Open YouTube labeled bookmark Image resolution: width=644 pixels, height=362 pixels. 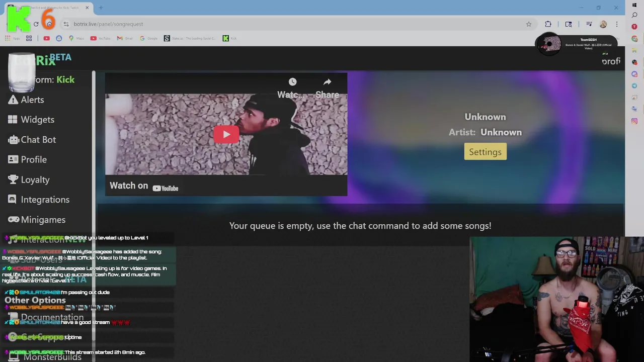100,38
